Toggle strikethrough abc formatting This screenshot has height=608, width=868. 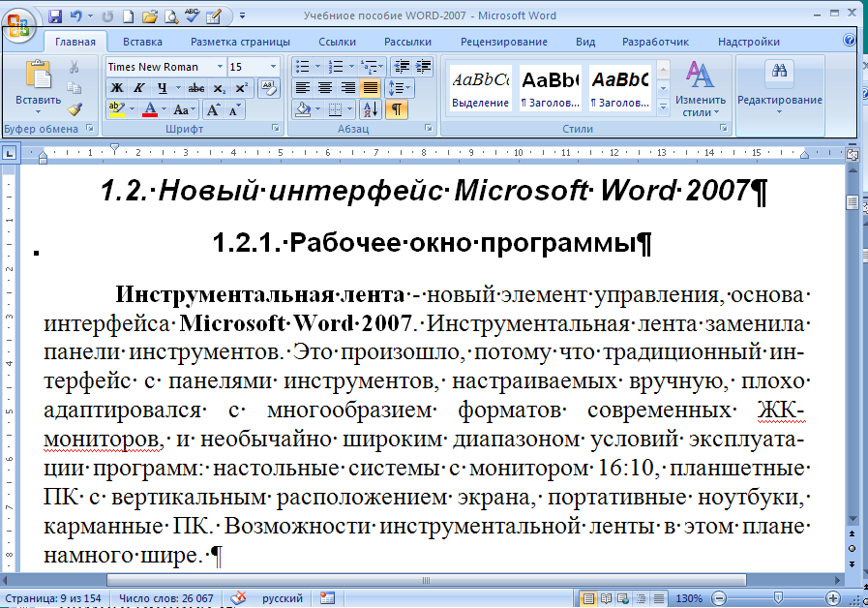pyautogui.click(x=196, y=88)
